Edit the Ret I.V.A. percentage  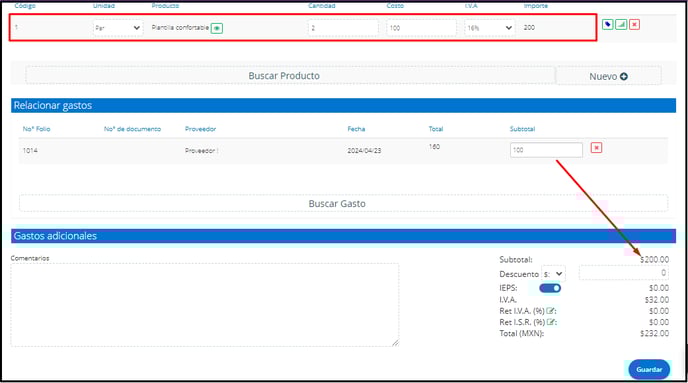(x=550, y=311)
